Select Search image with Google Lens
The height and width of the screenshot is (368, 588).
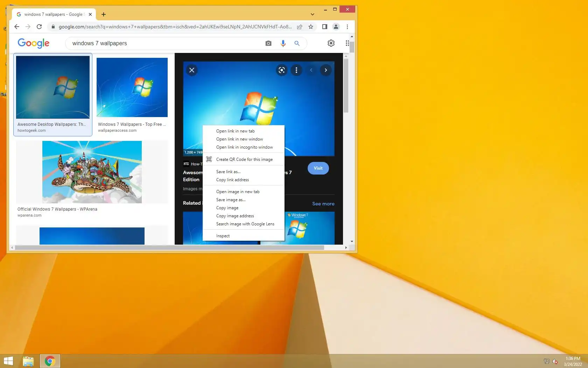click(244, 224)
